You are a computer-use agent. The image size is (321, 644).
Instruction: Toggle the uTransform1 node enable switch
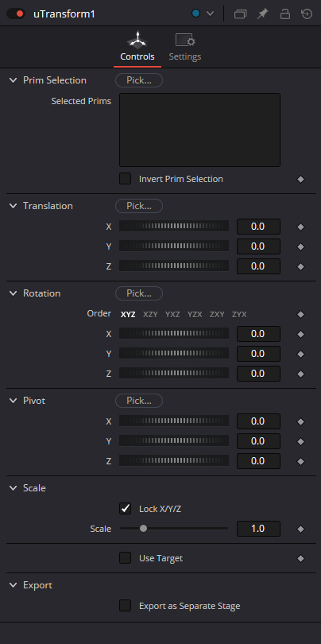16,14
